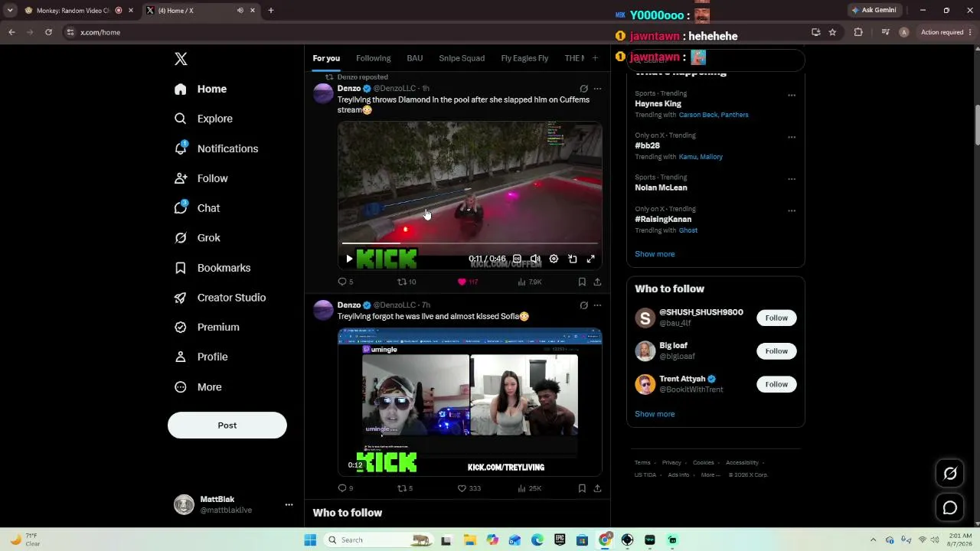This screenshot has height=551, width=980.
Task: Switch to the Fly Eagles Fly tab
Action: tap(524, 58)
